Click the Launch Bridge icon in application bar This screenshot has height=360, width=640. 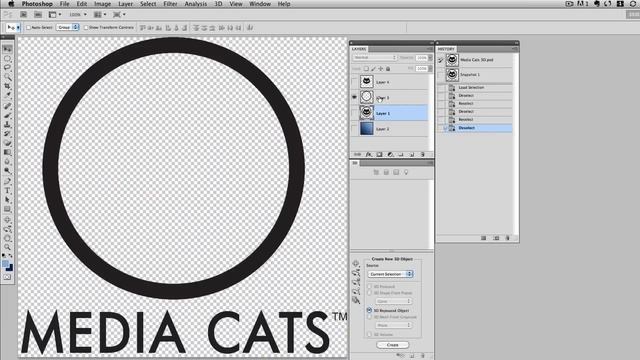pos(24,15)
